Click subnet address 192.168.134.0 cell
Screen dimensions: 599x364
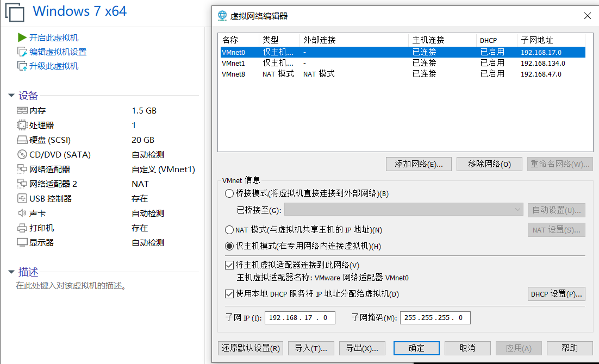tap(543, 64)
